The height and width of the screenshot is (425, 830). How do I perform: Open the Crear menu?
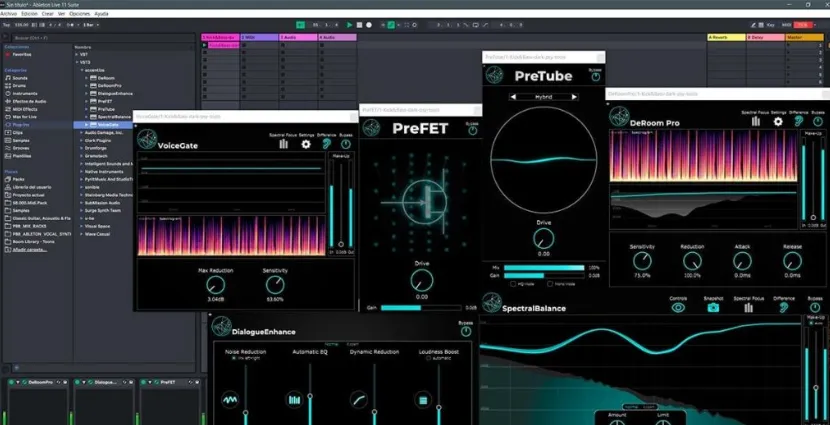tap(48, 14)
